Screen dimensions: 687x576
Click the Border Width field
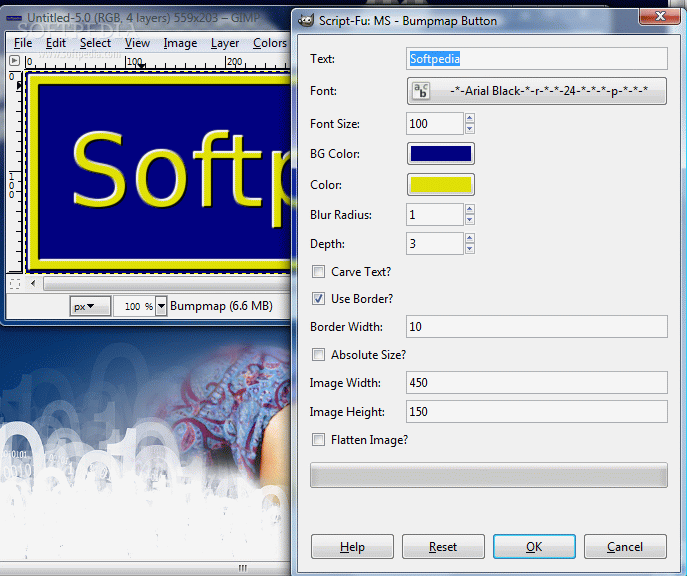[x=537, y=326]
